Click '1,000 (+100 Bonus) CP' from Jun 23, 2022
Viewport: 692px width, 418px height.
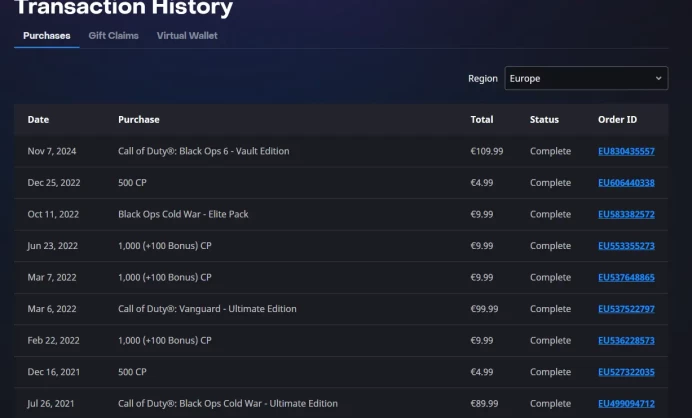tap(165, 246)
